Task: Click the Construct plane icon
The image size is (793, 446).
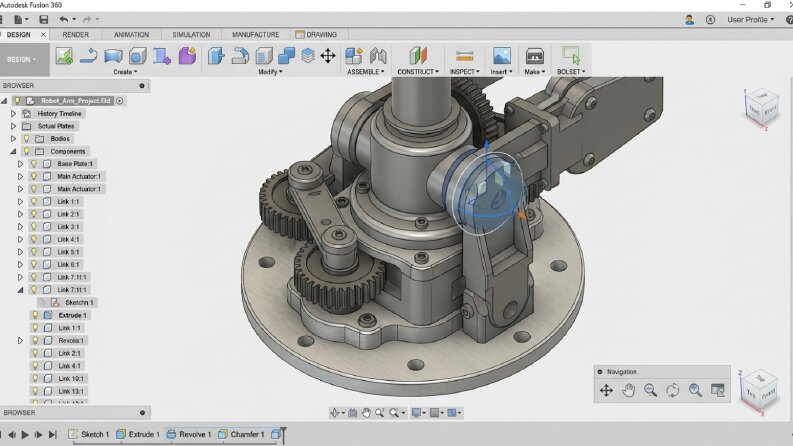Action: [x=418, y=56]
